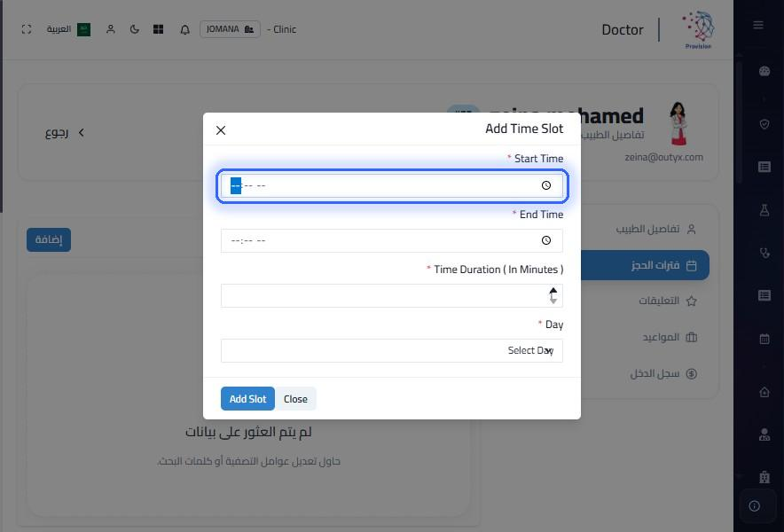Viewport: 784px width, 532px height.
Task: Open calendar icon in sidebar
Action: [x=764, y=339]
